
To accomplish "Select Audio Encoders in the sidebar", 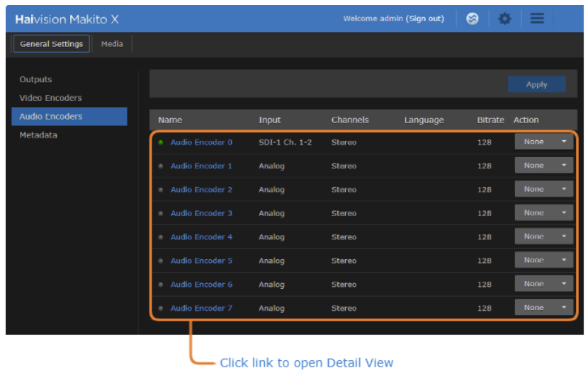I will 69,117.
